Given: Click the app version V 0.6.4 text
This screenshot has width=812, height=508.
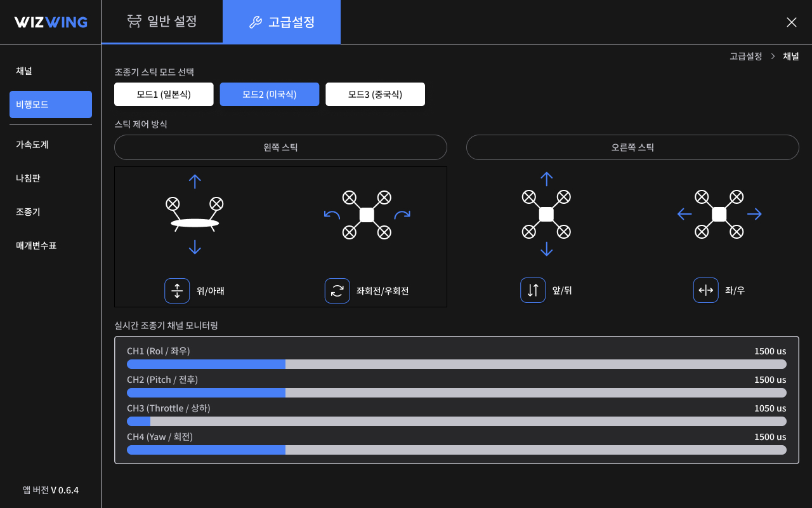Looking at the screenshot, I should click(x=51, y=490).
